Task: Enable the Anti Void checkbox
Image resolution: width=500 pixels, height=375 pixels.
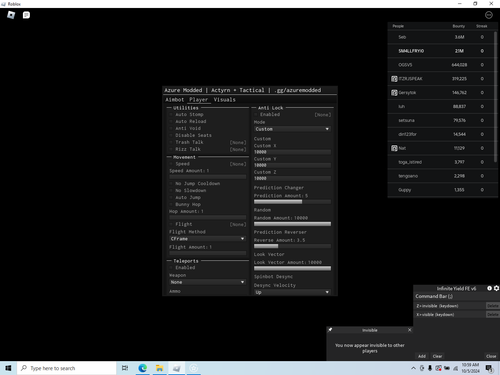Action: [171, 128]
